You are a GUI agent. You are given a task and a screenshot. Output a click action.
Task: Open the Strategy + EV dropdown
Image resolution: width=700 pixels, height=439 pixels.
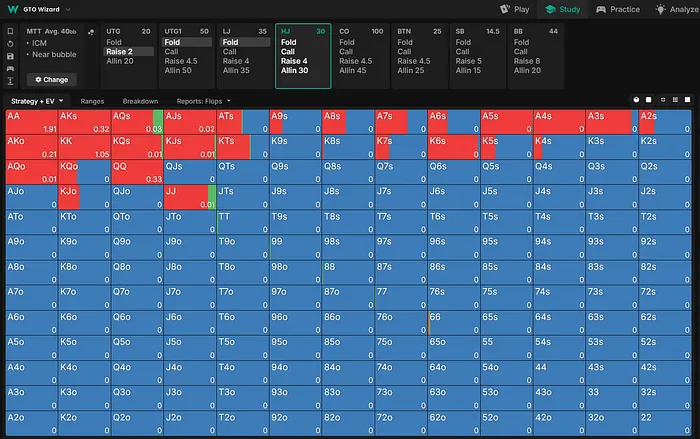pyautogui.click(x=37, y=101)
